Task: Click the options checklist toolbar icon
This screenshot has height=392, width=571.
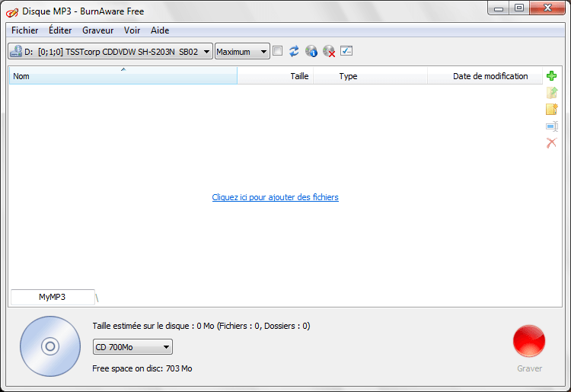Action: point(346,51)
